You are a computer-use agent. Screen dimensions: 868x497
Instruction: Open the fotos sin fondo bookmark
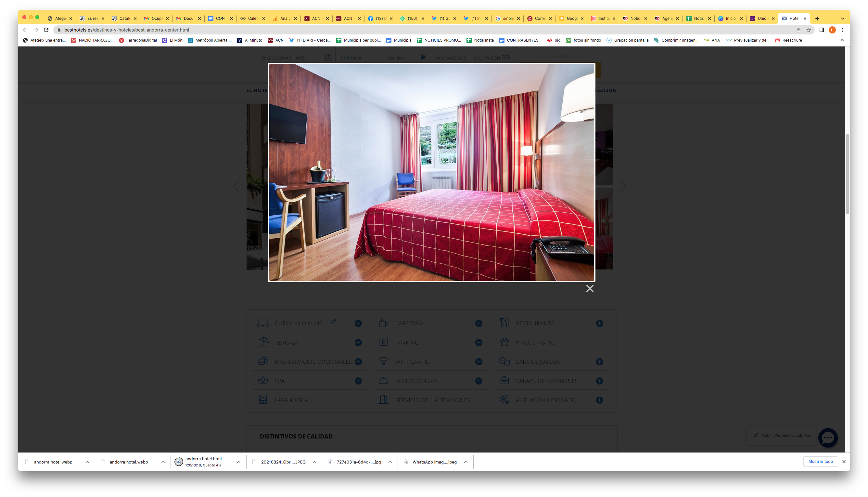point(583,40)
